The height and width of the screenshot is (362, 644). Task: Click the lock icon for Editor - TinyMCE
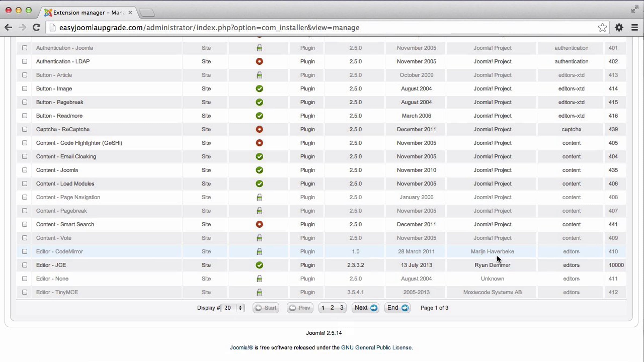tap(259, 292)
